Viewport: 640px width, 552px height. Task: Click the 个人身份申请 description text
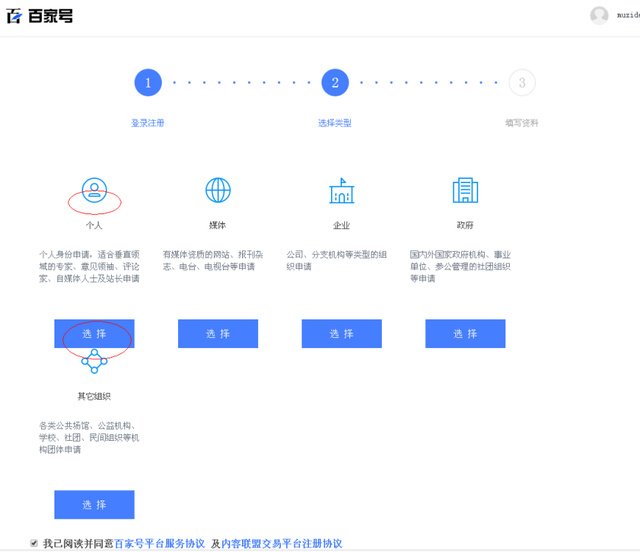pyautogui.click(x=89, y=266)
